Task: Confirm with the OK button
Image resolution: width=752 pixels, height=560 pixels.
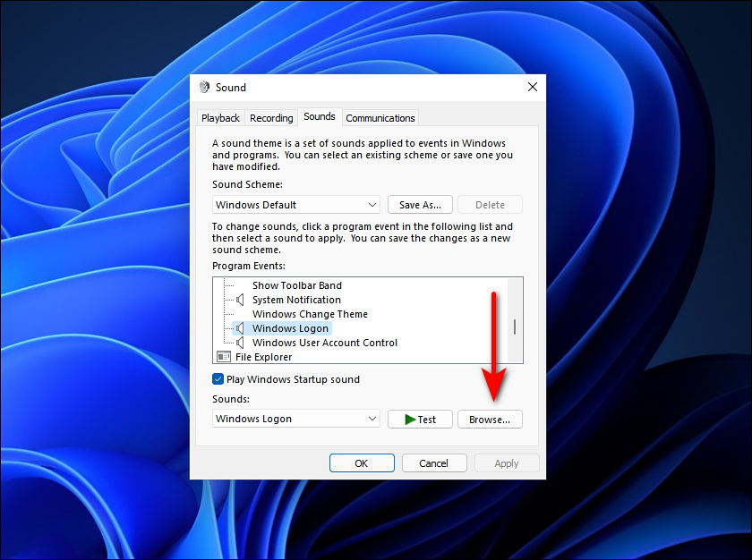Action: pos(362,463)
